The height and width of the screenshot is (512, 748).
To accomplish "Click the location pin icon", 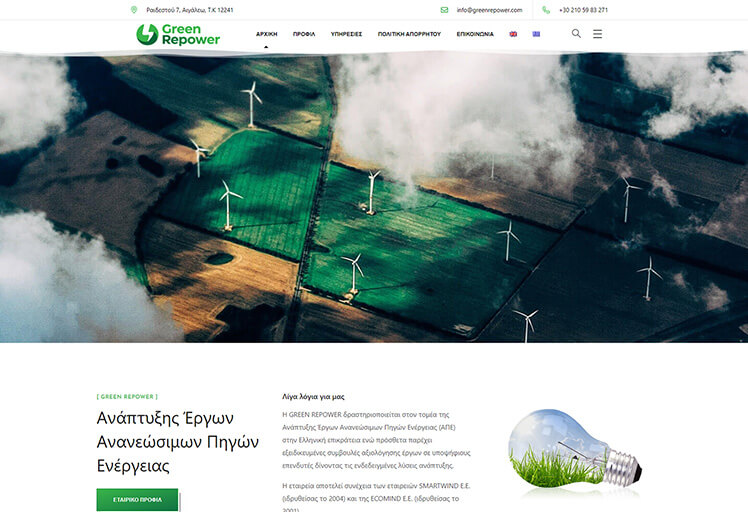I will tap(134, 10).
